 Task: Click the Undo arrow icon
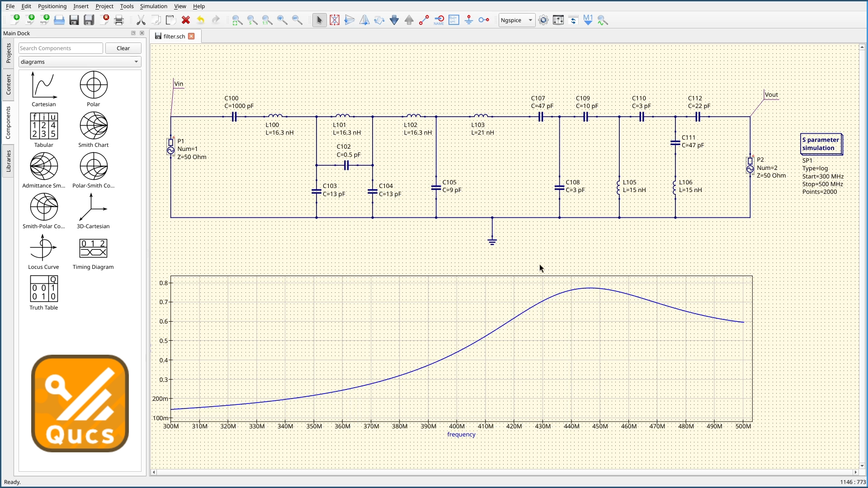pyautogui.click(x=200, y=20)
